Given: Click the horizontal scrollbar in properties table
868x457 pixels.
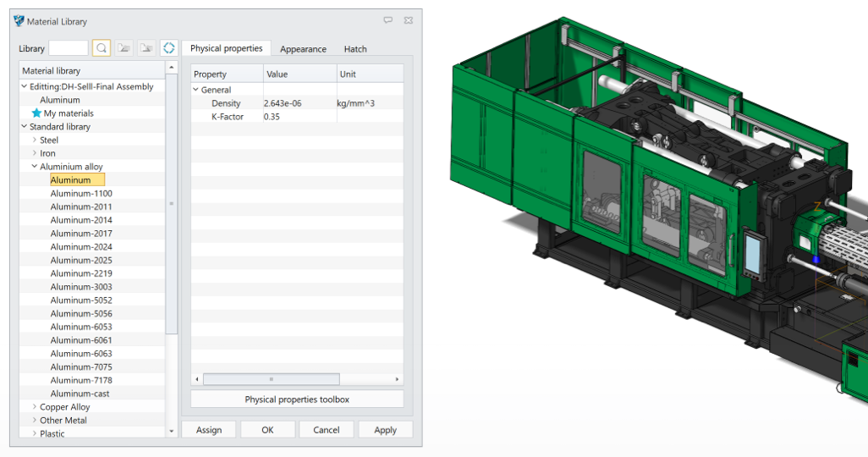Looking at the screenshot, I should coord(271,379).
